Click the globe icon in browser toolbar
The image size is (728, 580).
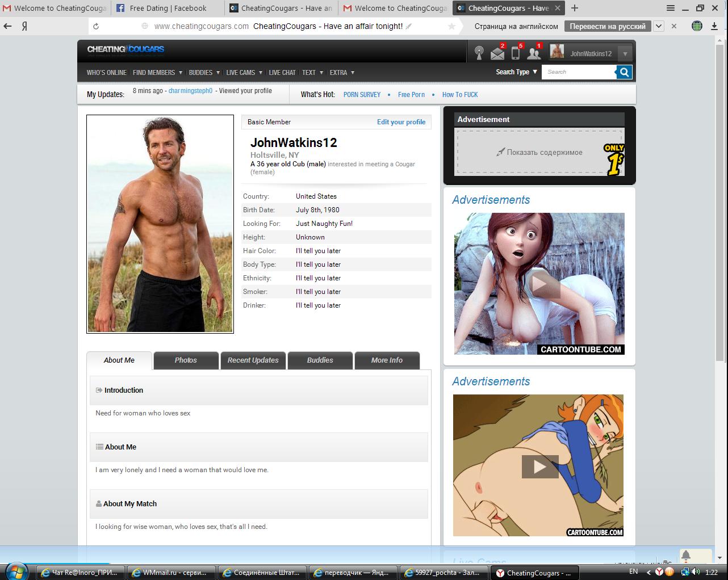pyautogui.click(x=697, y=26)
